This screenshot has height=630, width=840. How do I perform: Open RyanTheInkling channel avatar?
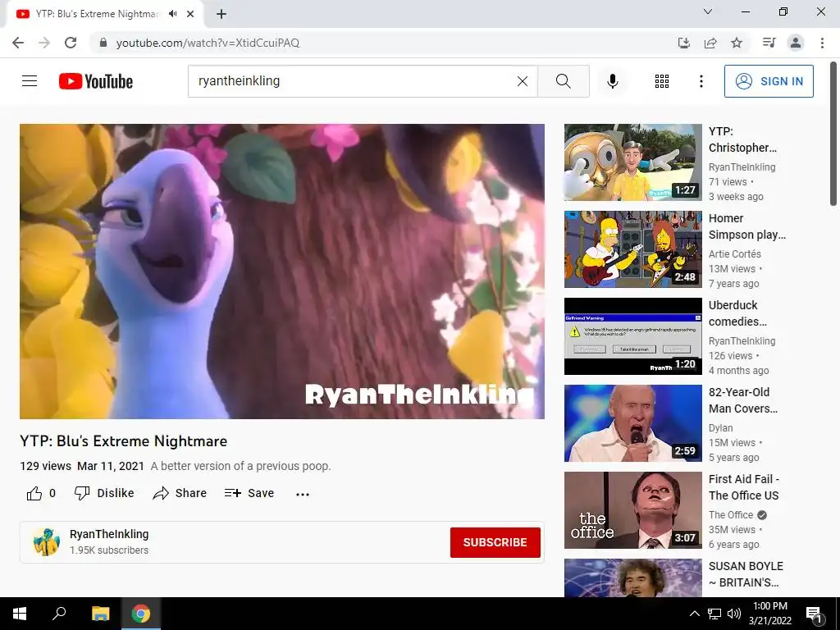coord(46,541)
